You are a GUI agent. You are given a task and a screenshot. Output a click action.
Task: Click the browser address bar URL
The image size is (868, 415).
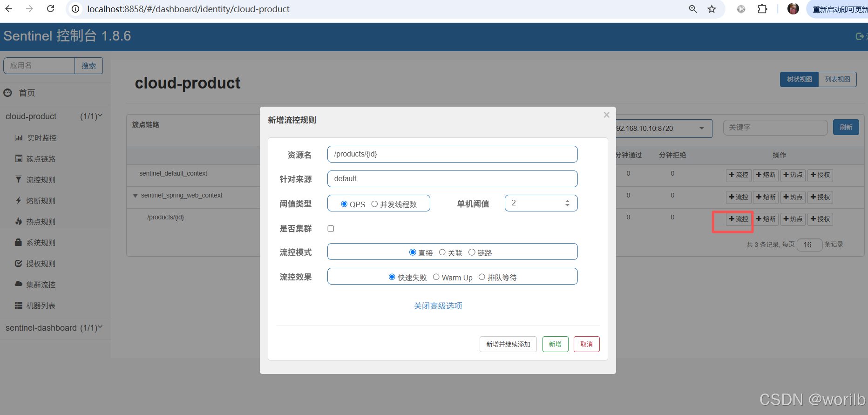pyautogui.click(x=188, y=9)
